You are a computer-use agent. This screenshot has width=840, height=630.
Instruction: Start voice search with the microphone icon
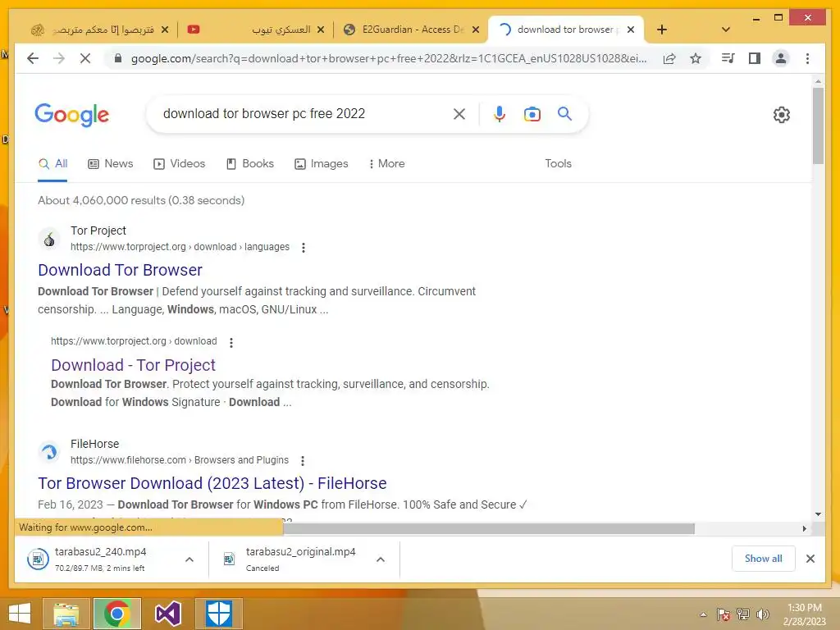[x=500, y=113]
